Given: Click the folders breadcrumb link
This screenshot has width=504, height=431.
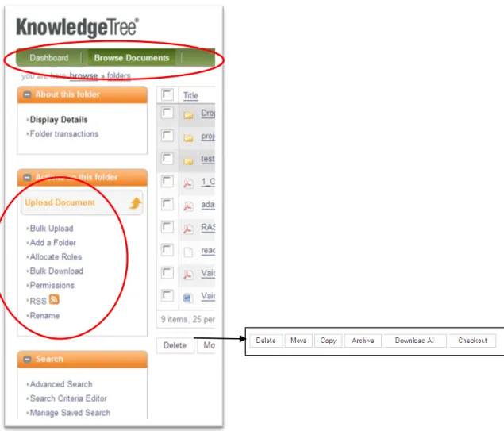Looking at the screenshot, I should 118,76.
